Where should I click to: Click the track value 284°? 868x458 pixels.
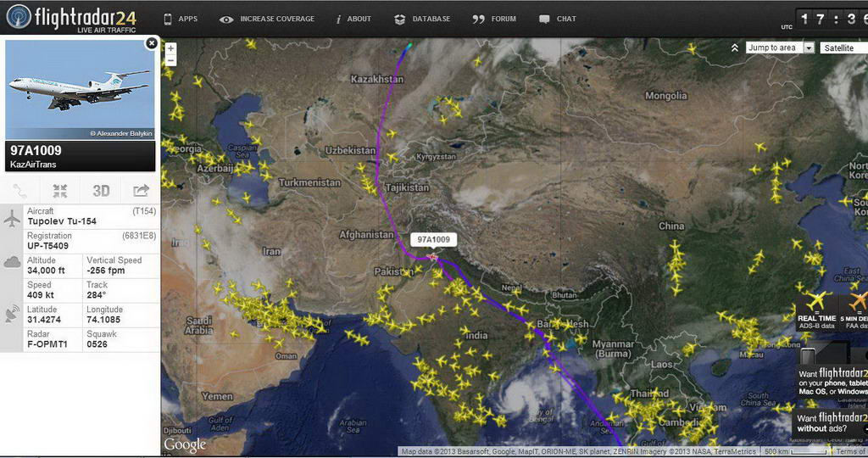[97, 294]
